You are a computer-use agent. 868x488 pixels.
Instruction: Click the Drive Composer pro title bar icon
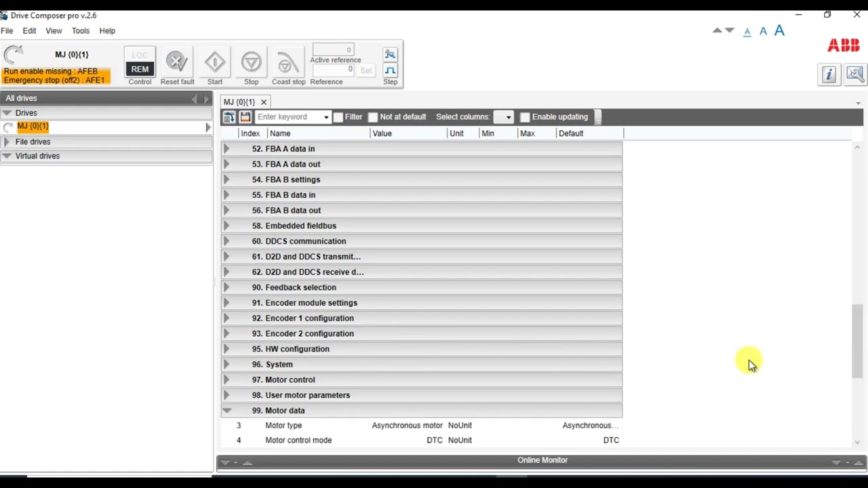(4, 15)
